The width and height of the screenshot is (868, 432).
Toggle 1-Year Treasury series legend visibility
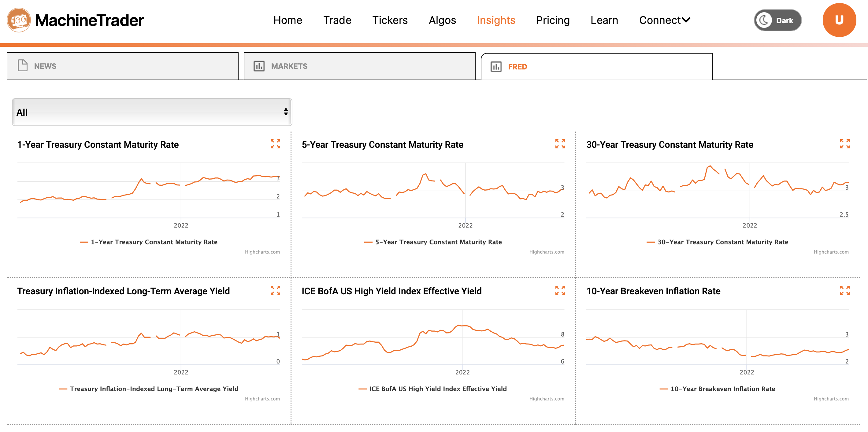[x=154, y=242]
